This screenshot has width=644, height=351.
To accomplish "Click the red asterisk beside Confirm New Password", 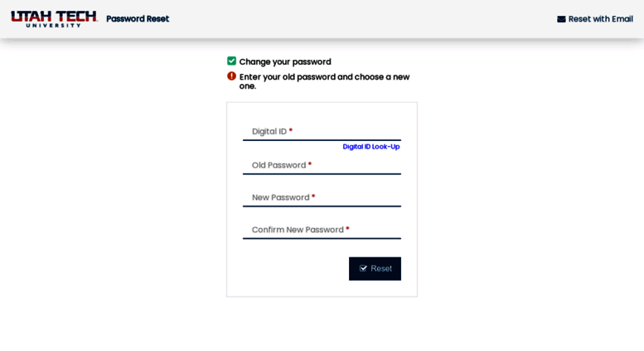I will [x=347, y=228].
